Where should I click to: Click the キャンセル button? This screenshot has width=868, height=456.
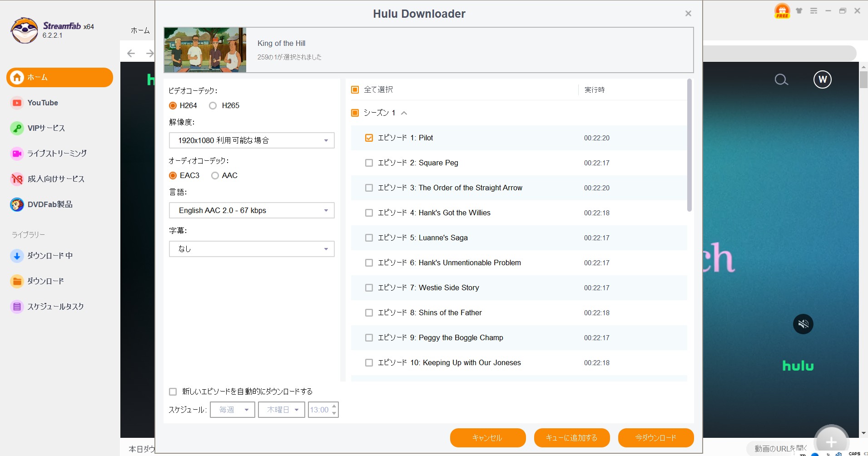coord(488,438)
